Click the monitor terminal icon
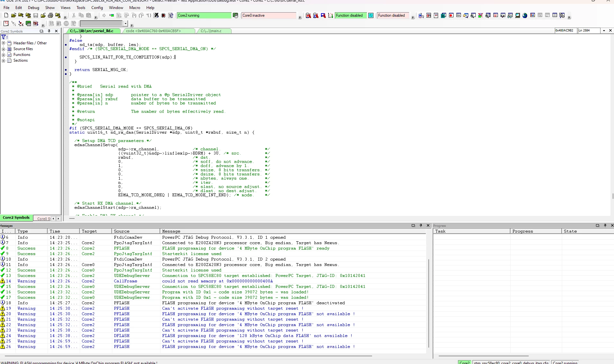This screenshot has height=364, width=614. (x=518, y=15)
